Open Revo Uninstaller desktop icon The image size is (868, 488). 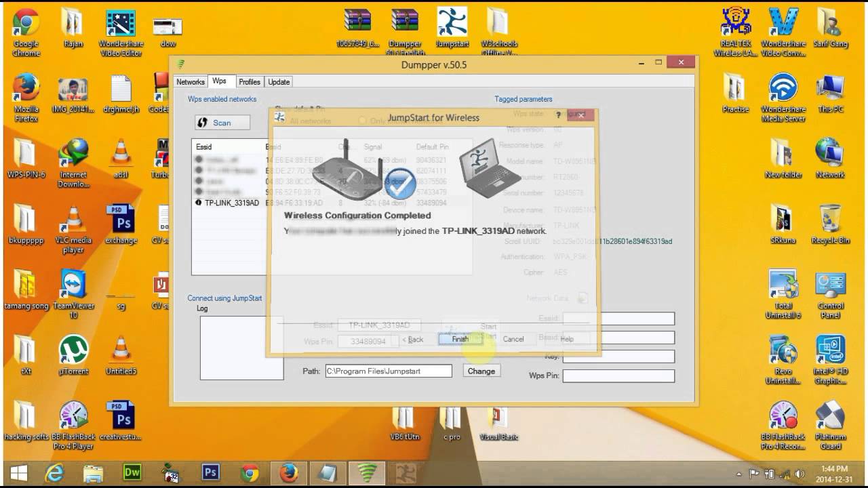(783, 361)
